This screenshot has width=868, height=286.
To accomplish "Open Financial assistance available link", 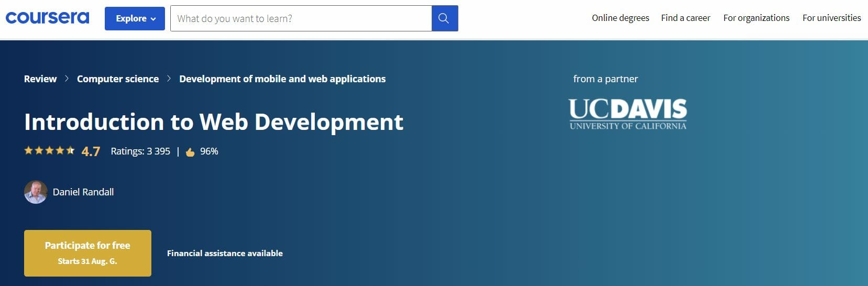I will 225,253.
